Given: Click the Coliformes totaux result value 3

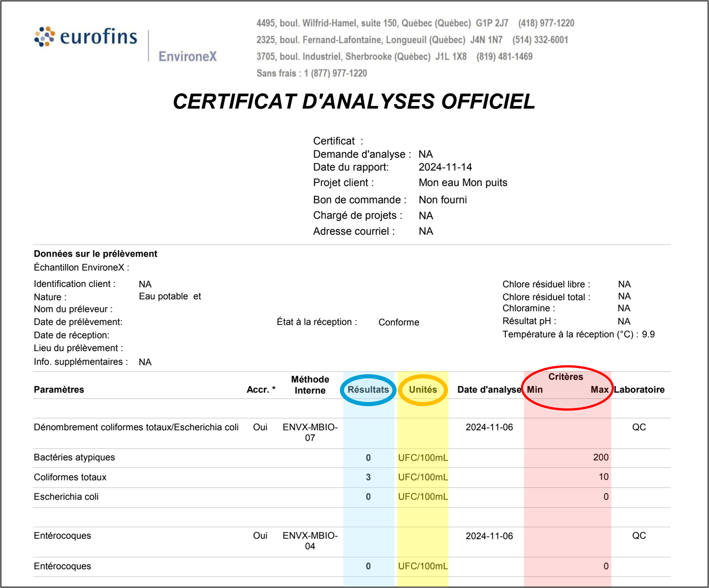Looking at the screenshot, I should click(x=368, y=477).
